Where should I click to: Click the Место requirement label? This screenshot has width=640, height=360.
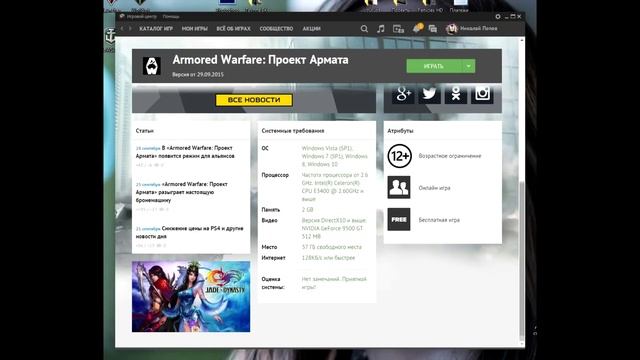coord(269,247)
